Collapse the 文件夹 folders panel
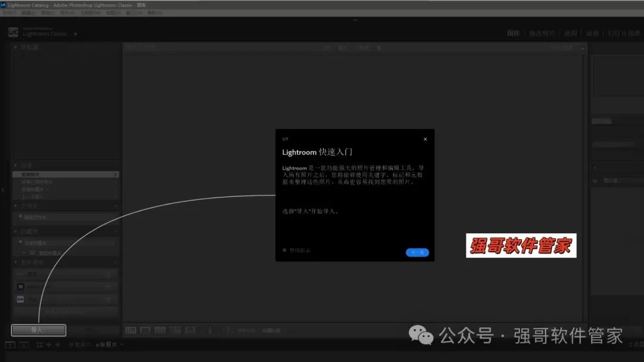This screenshot has height=362, width=644. (16, 206)
